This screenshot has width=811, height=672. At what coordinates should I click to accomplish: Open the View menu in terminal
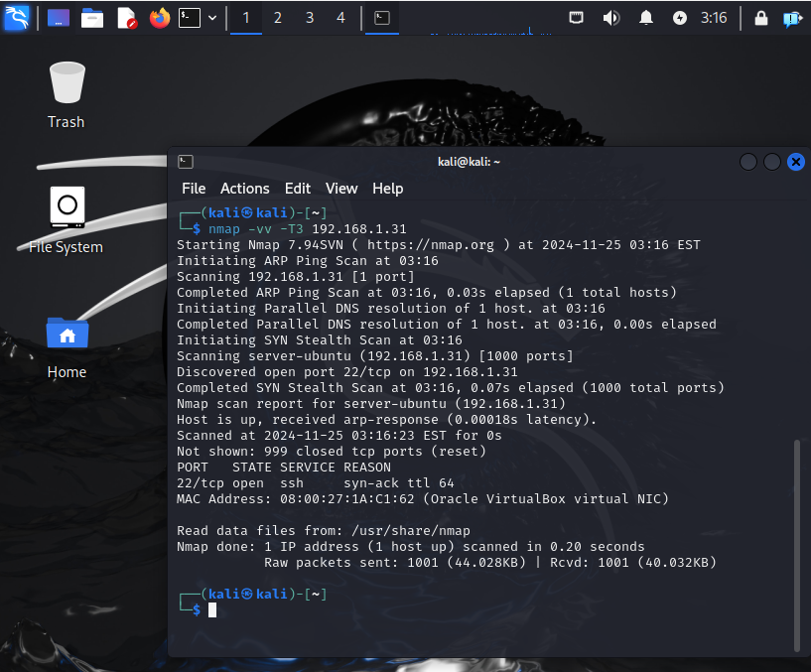[341, 189]
